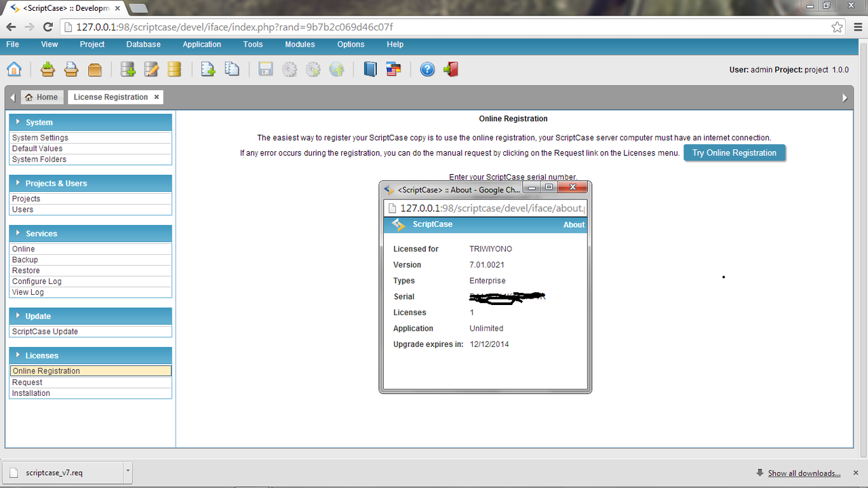The width and height of the screenshot is (868, 488).
Task: Select Online under Services
Action: click(90, 249)
